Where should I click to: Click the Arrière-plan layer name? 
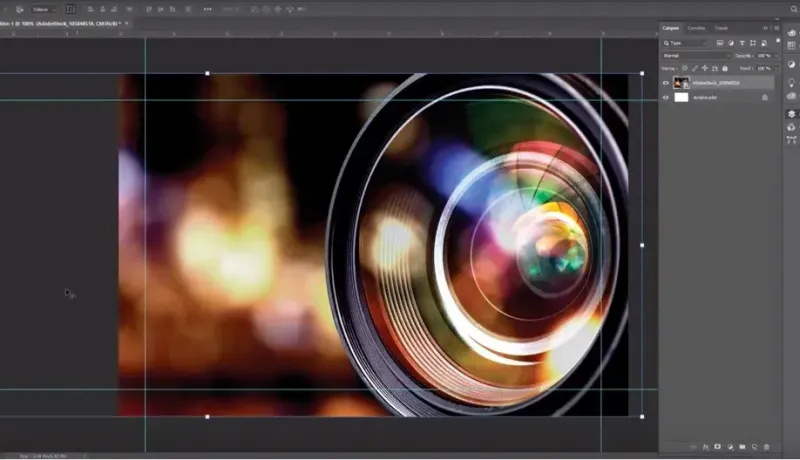click(x=705, y=97)
